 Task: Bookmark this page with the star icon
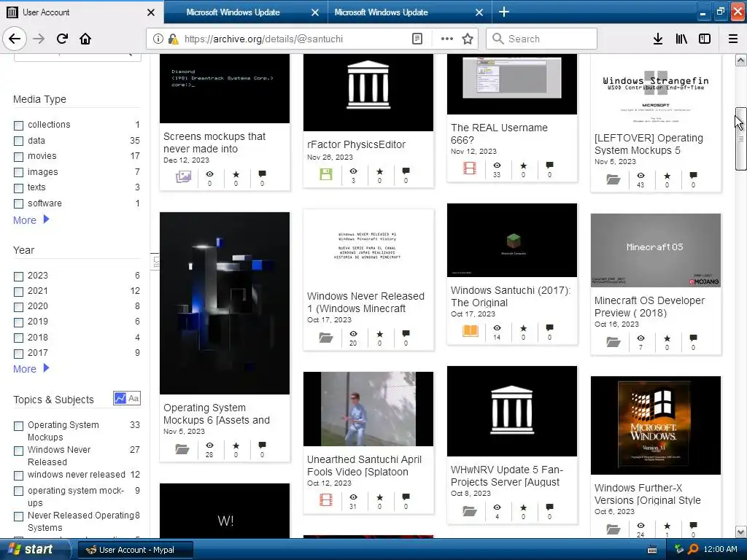click(x=468, y=39)
